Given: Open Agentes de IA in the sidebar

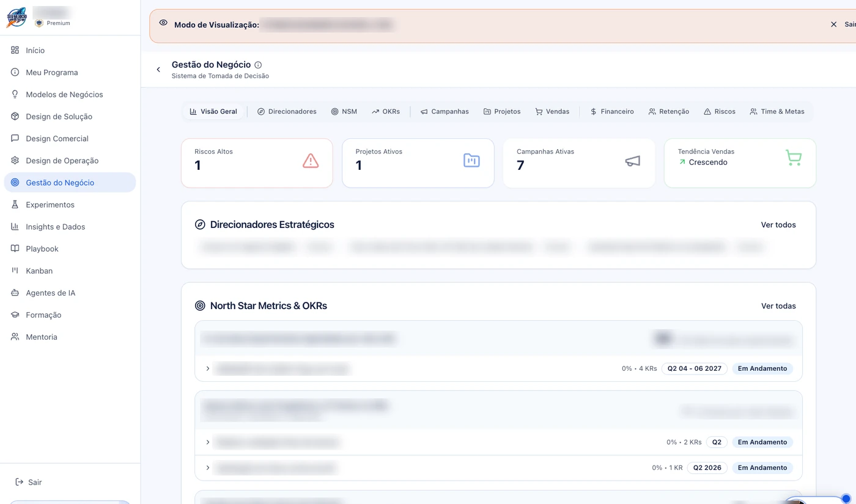Looking at the screenshot, I should tap(70, 293).
